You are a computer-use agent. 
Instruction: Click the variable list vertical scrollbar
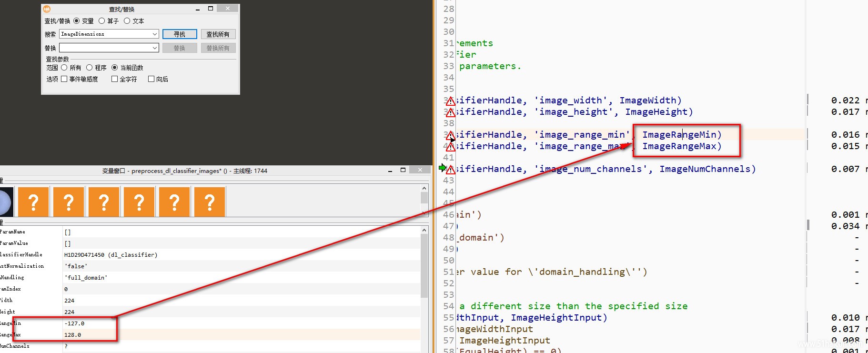tap(424, 266)
